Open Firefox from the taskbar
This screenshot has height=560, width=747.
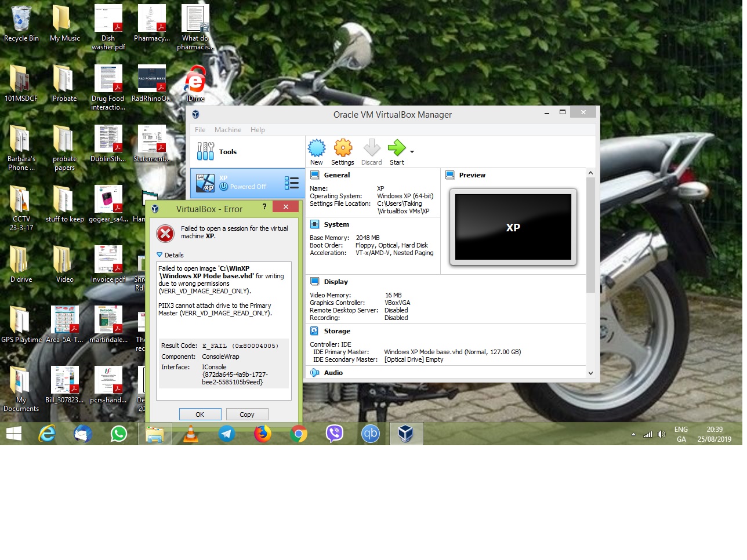pyautogui.click(x=263, y=434)
